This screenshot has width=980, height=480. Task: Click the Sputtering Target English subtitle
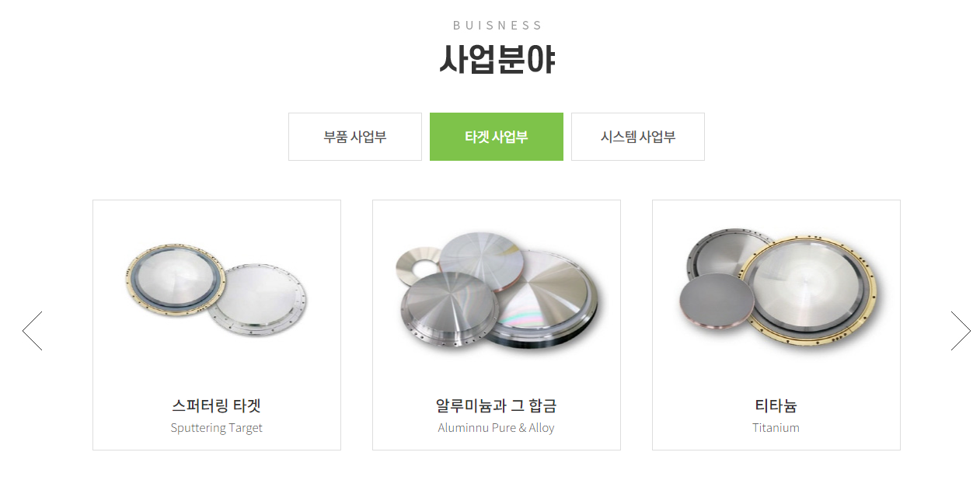(217, 428)
